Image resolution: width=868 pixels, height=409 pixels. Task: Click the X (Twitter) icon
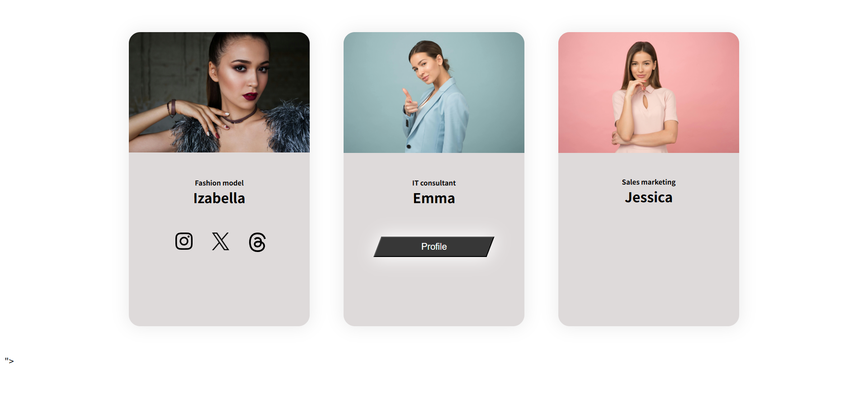click(221, 241)
